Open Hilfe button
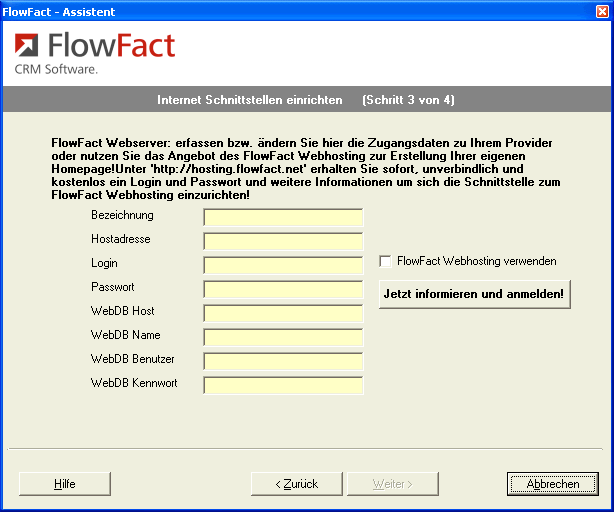 (x=65, y=484)
